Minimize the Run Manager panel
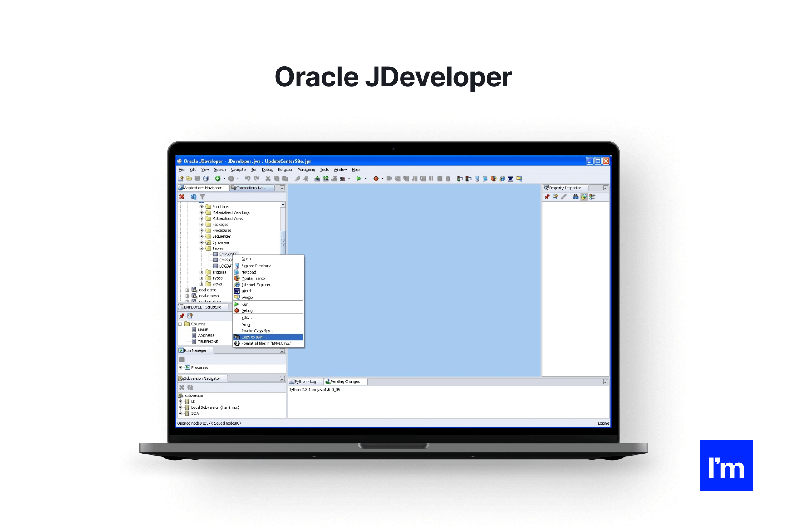Viewport: 787px width, 532px height. click(282, 351)
